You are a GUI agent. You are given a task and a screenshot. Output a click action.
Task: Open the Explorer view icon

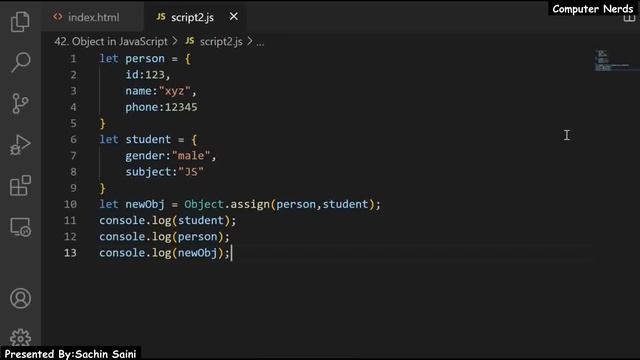[x=20, y=21]
